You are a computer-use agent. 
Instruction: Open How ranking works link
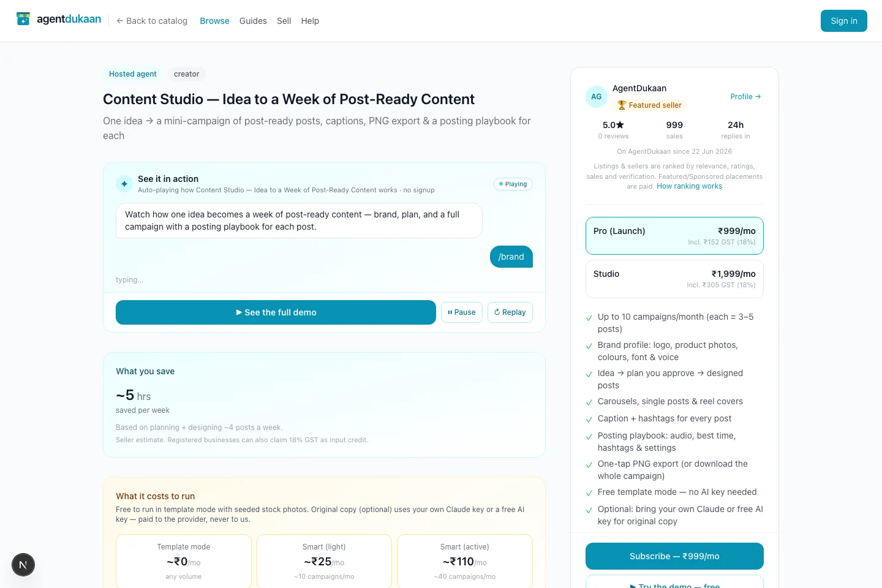point(689,186)
